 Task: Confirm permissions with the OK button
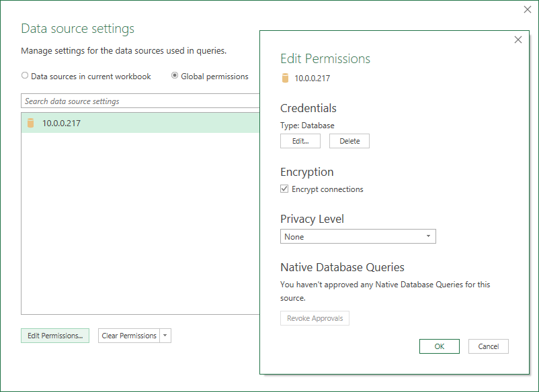pos(439,346)
